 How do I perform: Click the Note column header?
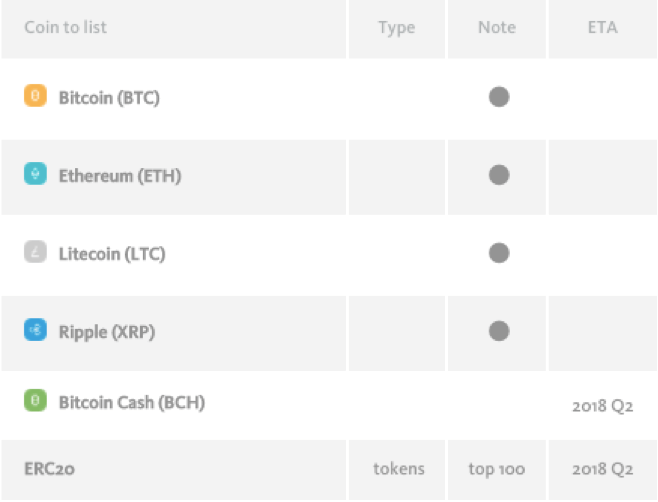(497, 27)
